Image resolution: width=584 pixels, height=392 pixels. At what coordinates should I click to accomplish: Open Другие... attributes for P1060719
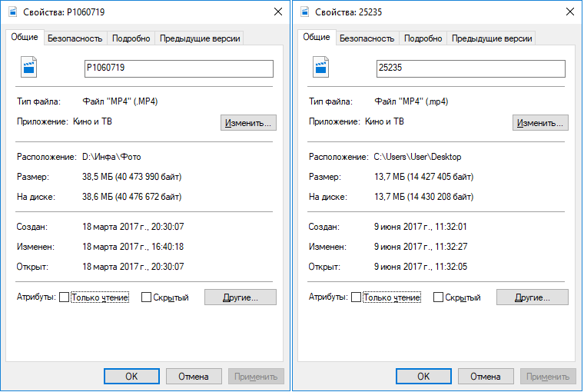[x=241, y=297]
